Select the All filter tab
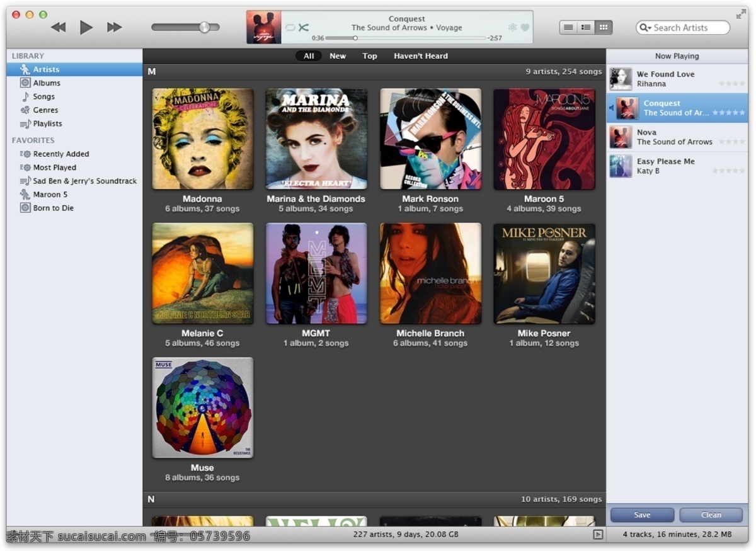 (x=309, y=56)
